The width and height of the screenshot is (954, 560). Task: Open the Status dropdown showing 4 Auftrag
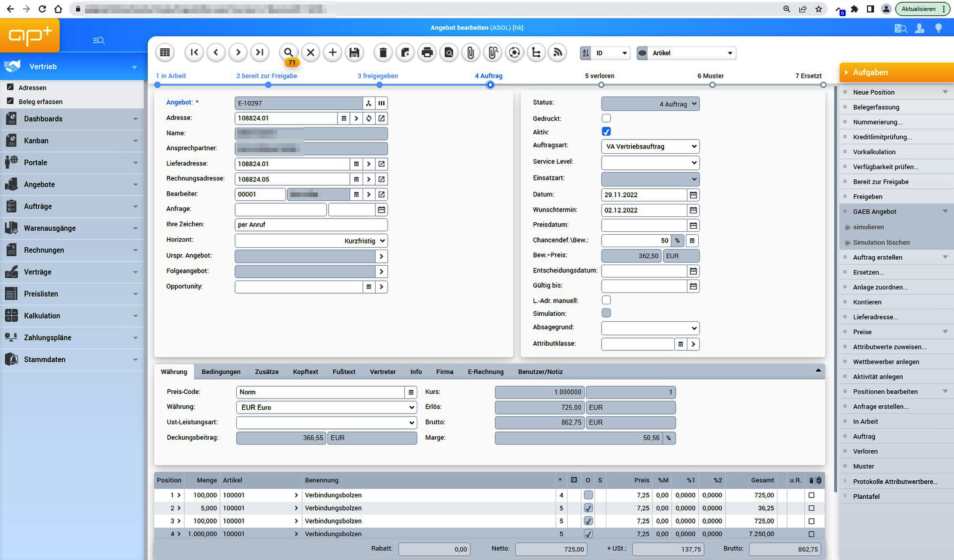[650, 103]
